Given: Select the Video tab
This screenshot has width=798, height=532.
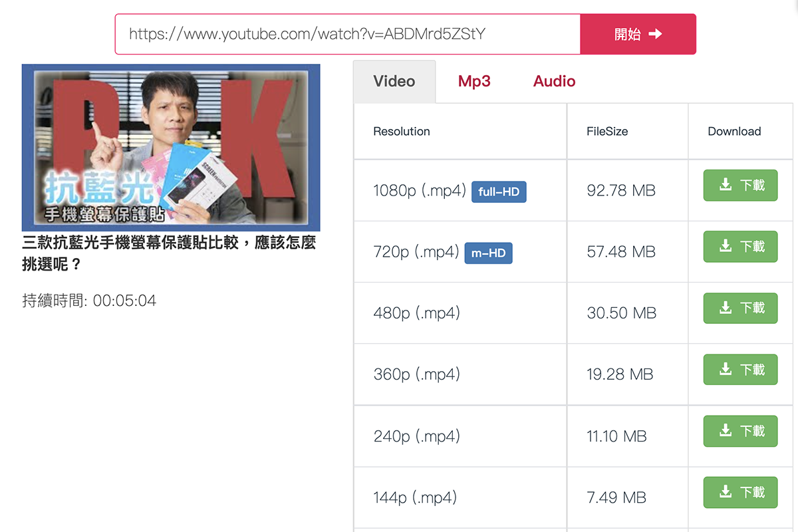Looking at the screenshot, I should pyautogui.click(x=394, y=81).
